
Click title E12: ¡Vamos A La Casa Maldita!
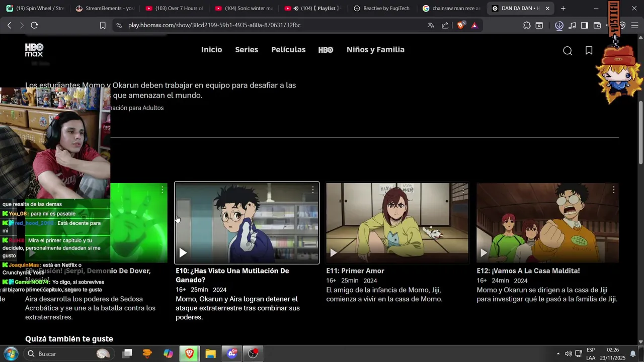[x=528, y=270]
